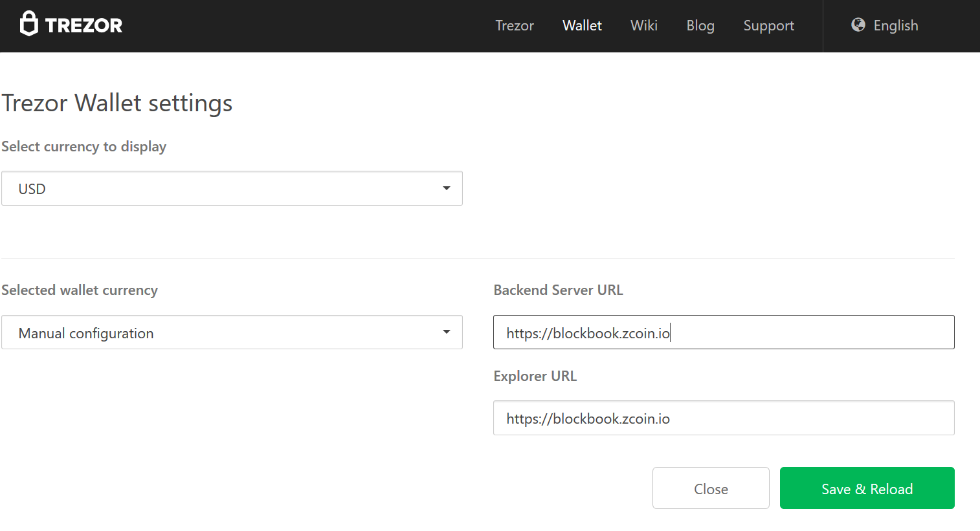Open the Manual configuration currency dropdown
The image size is (980, 531).
click(x=232, y=332)
